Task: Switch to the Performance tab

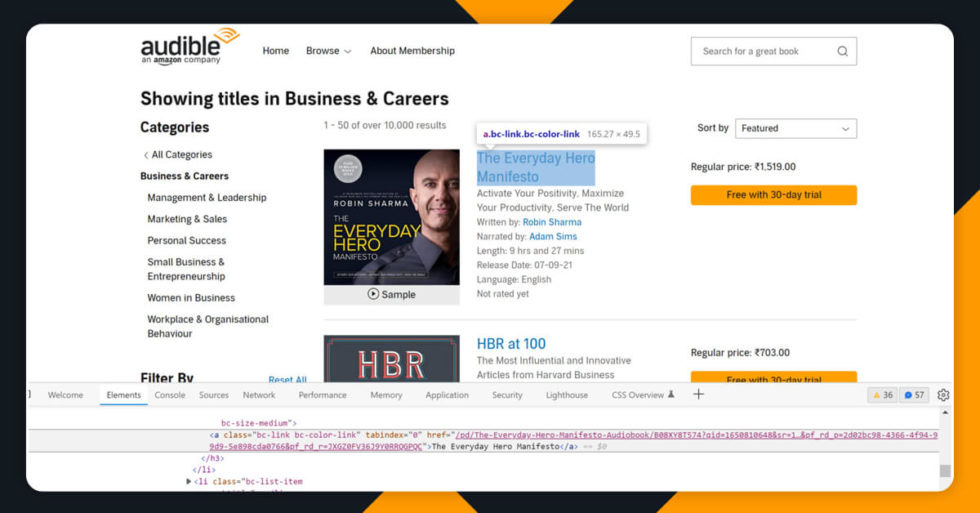Action: click(x=322, y=395)
